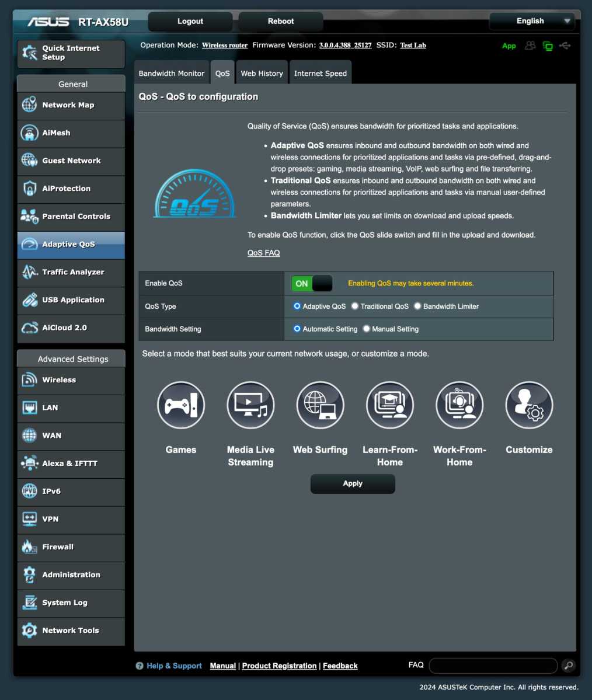Click the green App link
This screenshot has width=592, height=700.
(x=509, y=46)
